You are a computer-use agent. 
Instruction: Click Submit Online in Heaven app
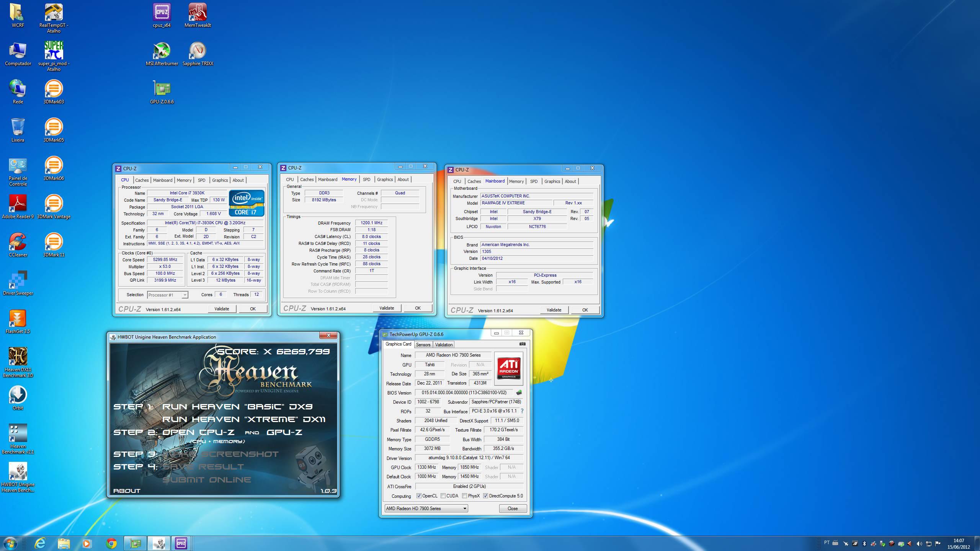pos(207,480)
